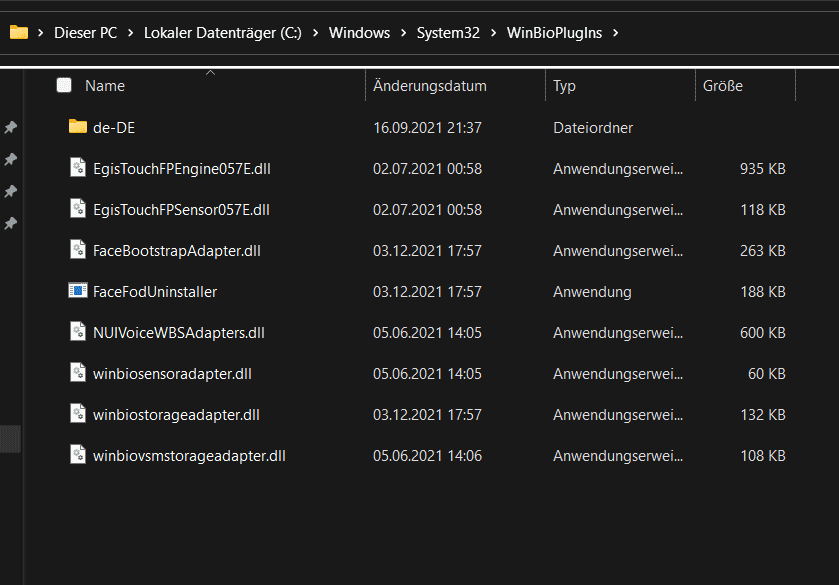
Task: Click the EgisTouchFPSensor057E.dll file icon
Action: 78,209
